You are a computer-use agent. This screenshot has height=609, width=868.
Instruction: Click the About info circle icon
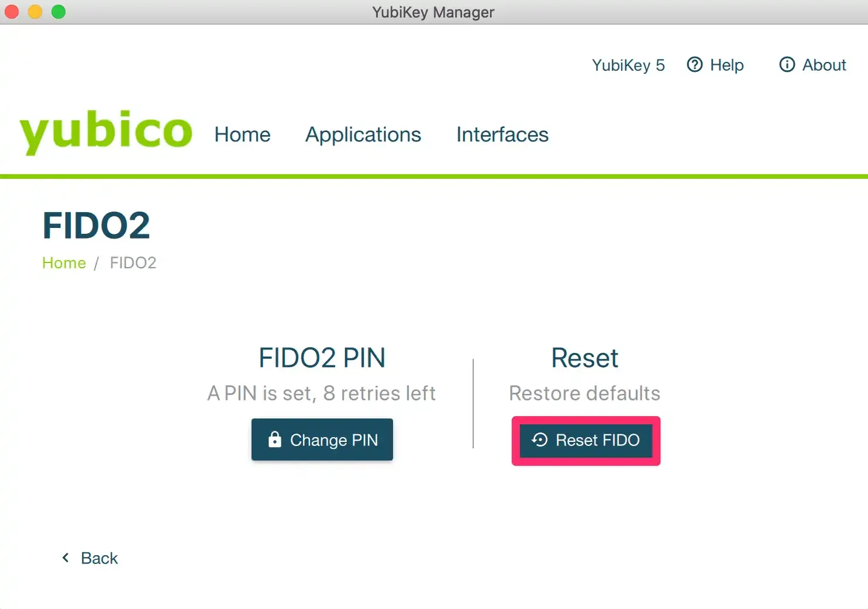(x=787, y=65)
